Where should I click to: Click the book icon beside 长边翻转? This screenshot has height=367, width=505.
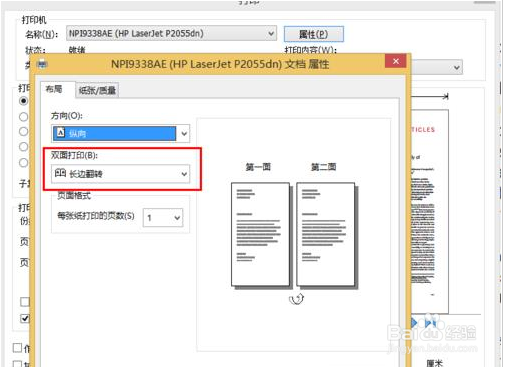click(60, 173)
